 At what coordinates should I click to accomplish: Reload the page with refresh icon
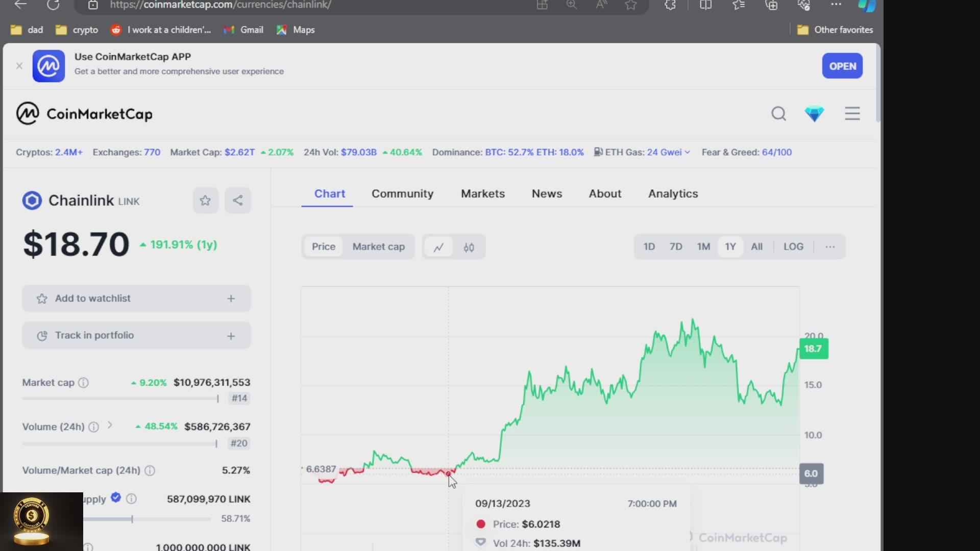(x=53, y=5)
